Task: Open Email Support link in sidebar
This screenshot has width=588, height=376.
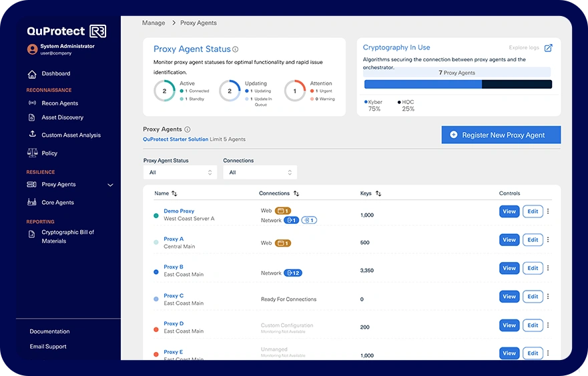Action: click(x=48, y=347)
